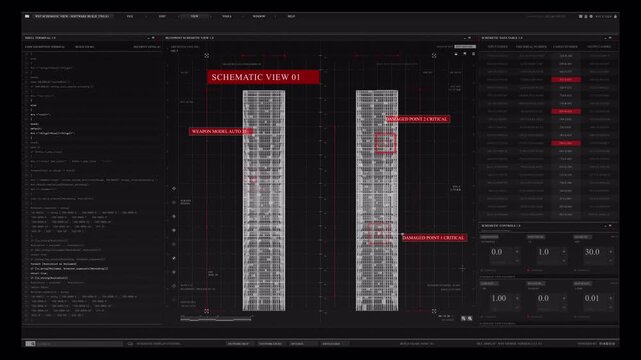Click the Schematic Data Table pop-out icon
The height and width of the screenshot is (360, 641).
tap(610, 38)
